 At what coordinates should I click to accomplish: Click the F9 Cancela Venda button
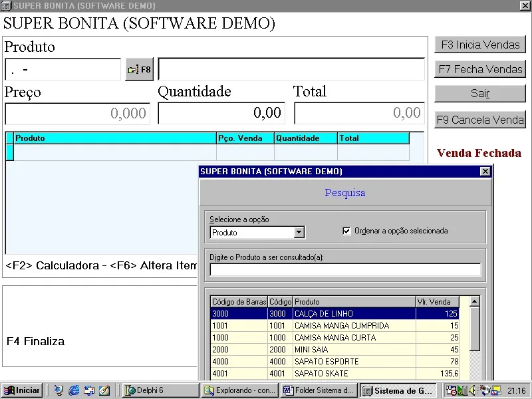pyautogui.click(x=480, y=120)
